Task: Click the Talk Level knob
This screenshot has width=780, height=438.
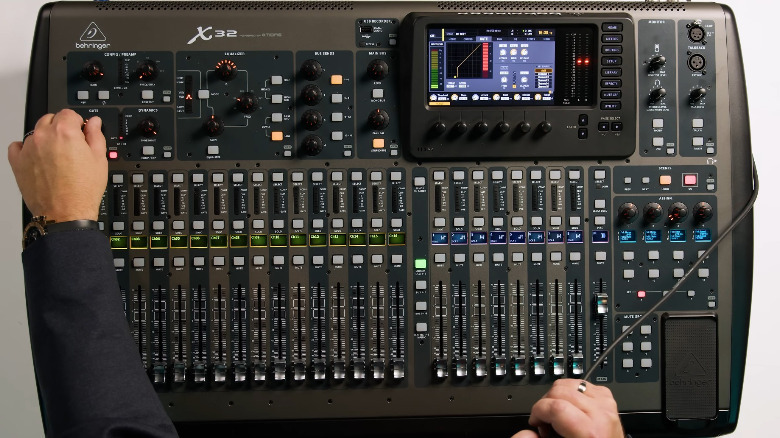Action: pyautogui.click(x=697, y=95)
